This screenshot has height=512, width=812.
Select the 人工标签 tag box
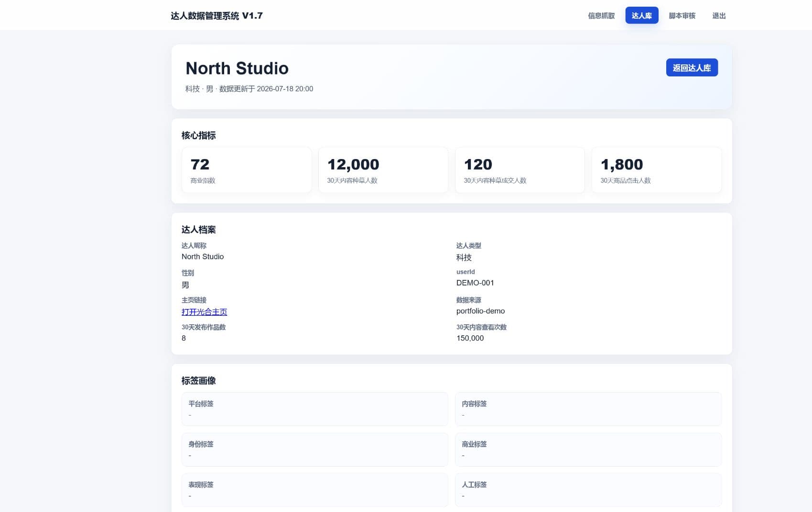(588, 490)
